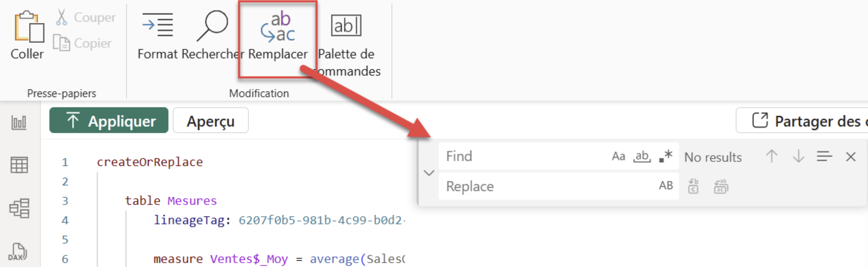Toggle Match Whole Word option
The image size is (868, 267).
click(642, 156)
